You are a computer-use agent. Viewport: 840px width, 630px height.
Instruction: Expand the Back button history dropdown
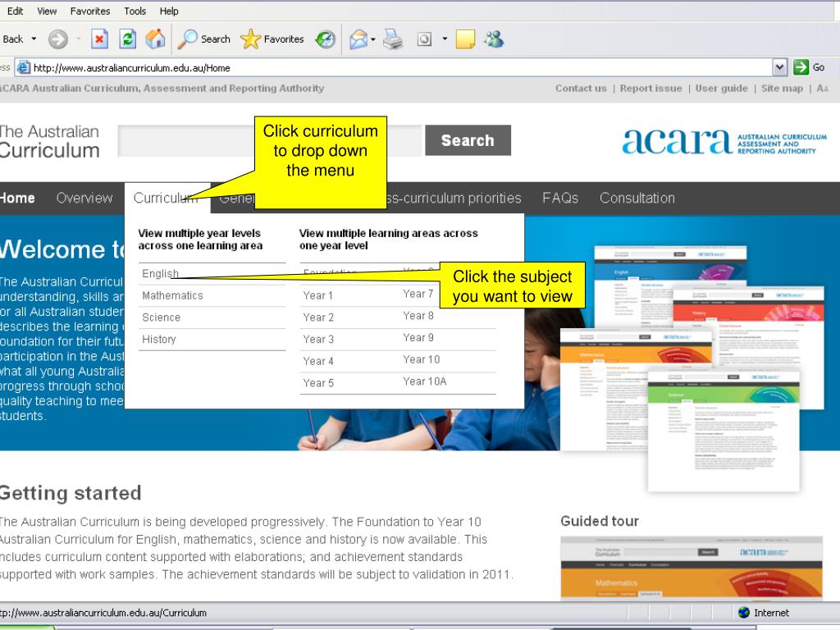34,39
